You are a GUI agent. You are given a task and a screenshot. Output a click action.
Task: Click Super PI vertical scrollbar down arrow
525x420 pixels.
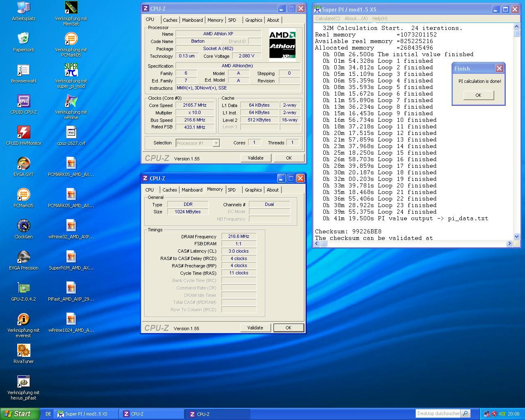(x=516, y=236)
